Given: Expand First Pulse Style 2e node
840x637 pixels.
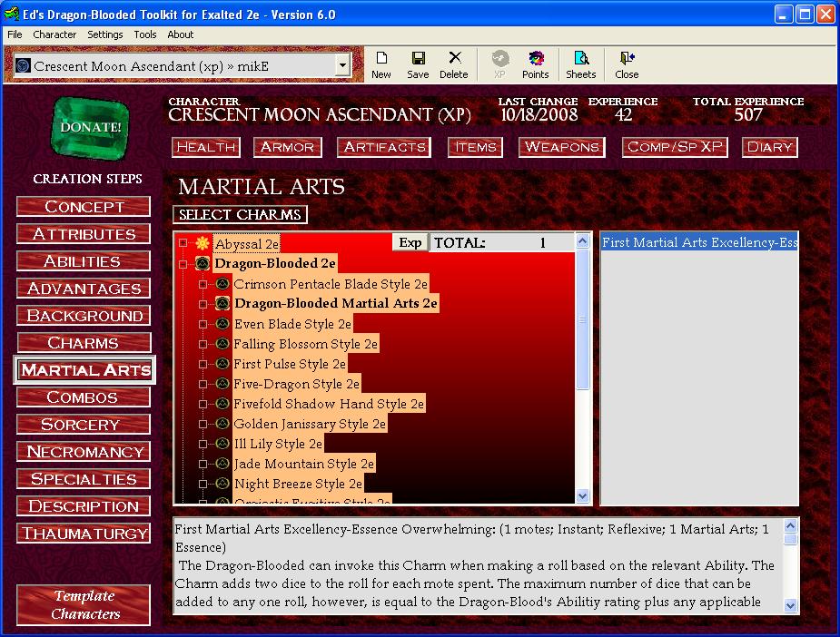Looking at the screenshot, I should point(203,364).
